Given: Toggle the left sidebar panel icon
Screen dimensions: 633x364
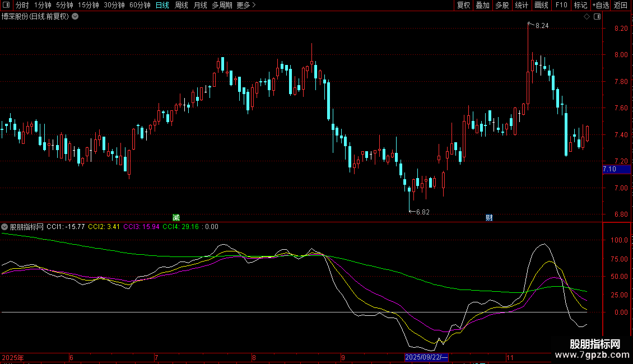Looking at the screenshot, I should tap(6, 6).
